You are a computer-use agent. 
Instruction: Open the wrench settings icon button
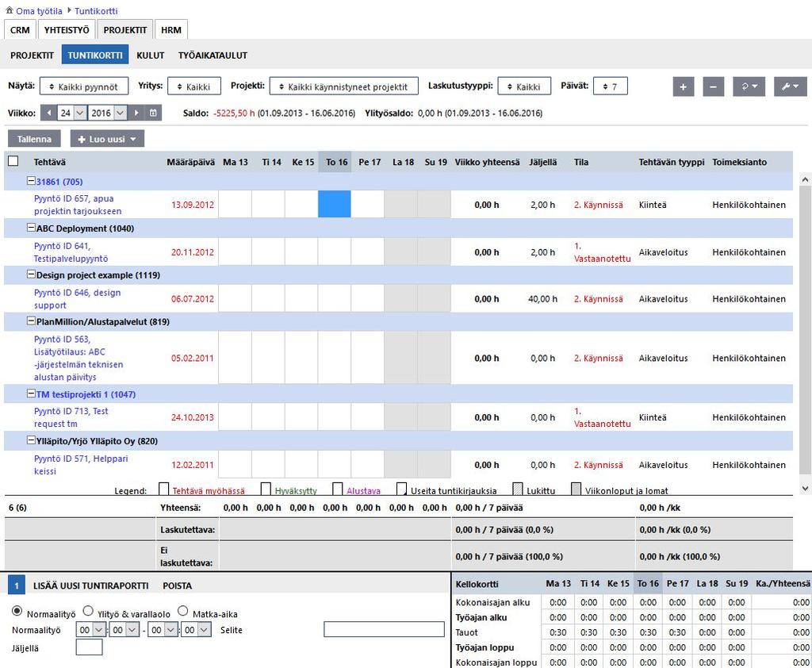tap(791, 86)
